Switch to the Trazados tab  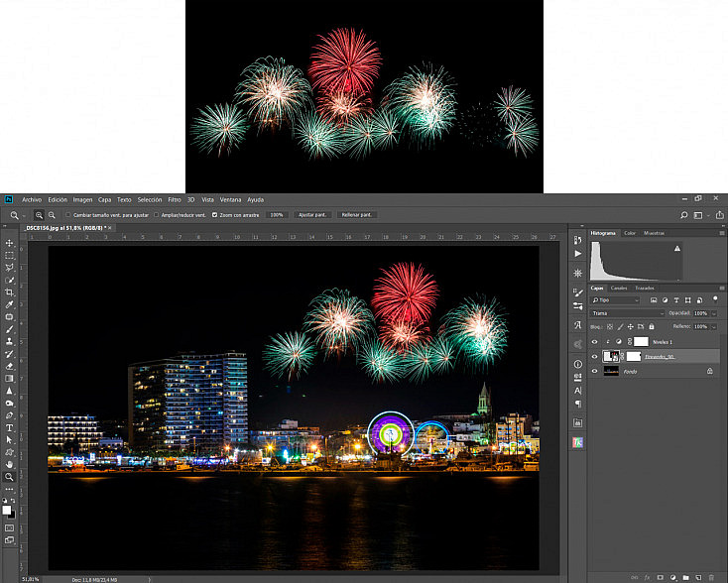click(645, 289)
